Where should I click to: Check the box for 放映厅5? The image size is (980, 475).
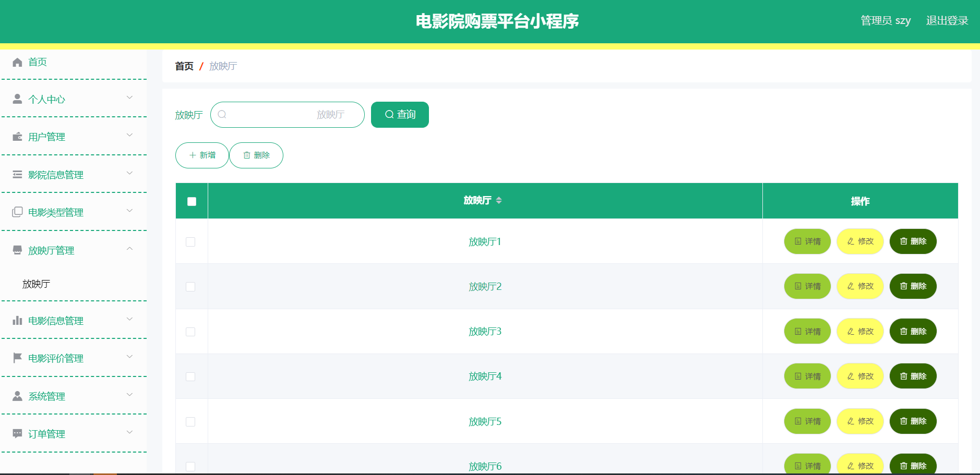point(190,421)
